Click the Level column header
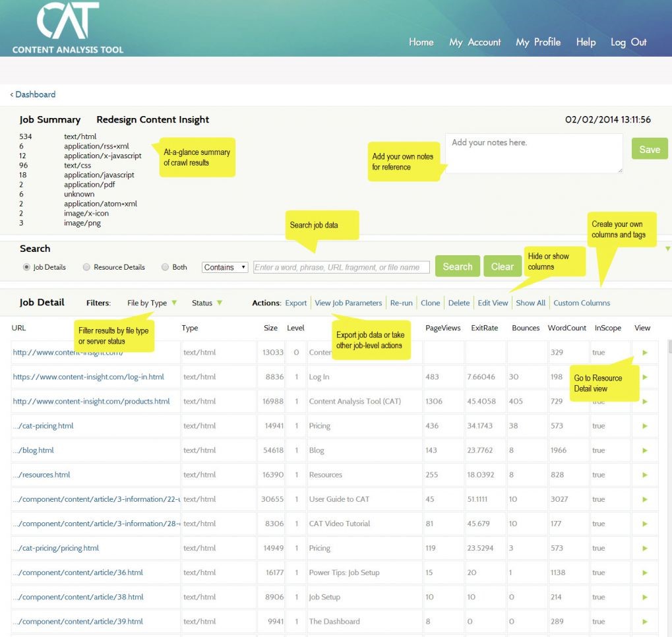The image size is (672, 637). 295,328
